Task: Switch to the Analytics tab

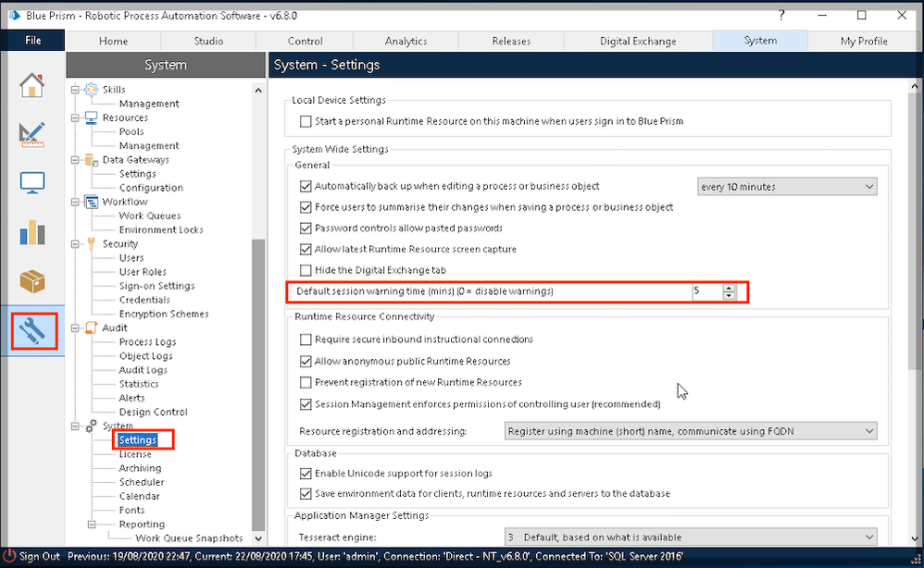Action: coord(406,42)
